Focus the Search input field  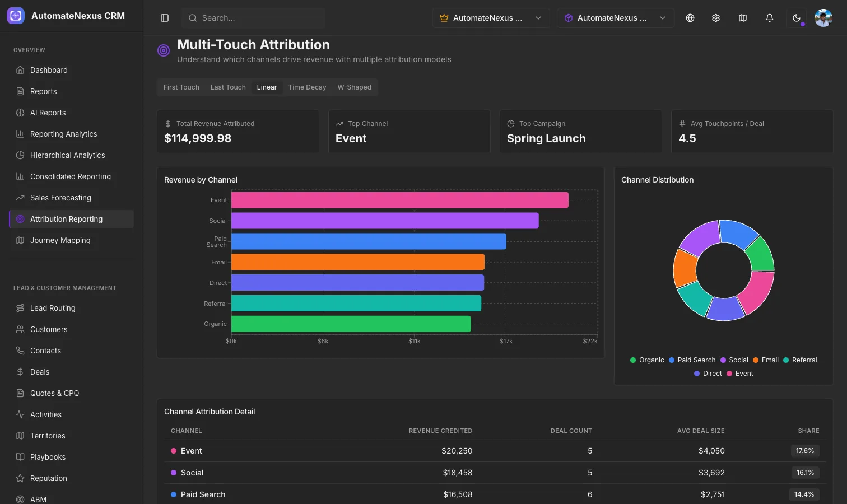pos(253,18)
